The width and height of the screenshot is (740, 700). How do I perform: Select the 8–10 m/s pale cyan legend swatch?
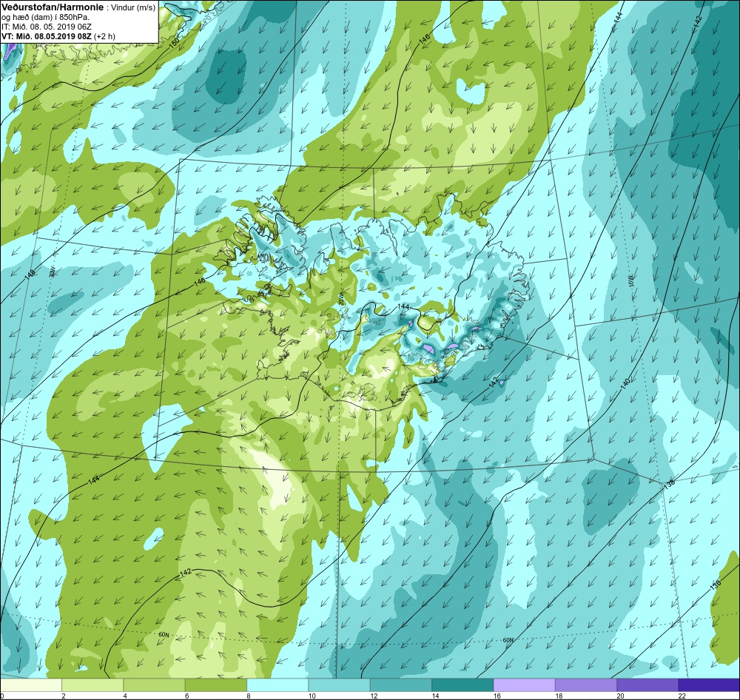coord(277,685)
